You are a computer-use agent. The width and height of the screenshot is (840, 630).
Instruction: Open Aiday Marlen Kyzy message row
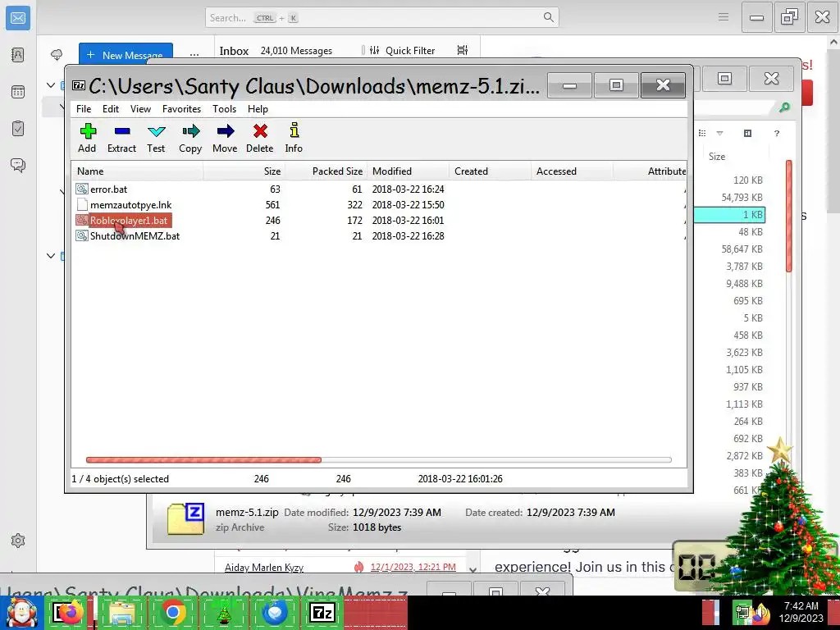(x=340, y=567)
